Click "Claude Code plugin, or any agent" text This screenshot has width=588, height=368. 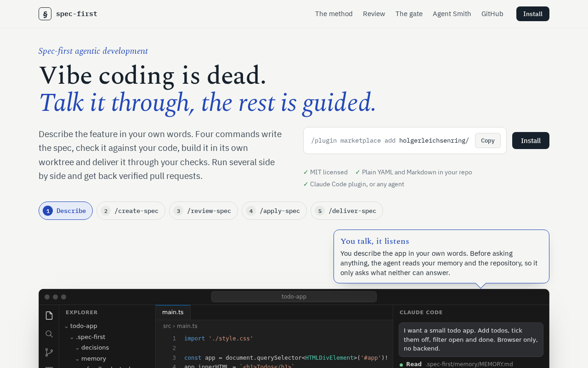pos(354,184)
